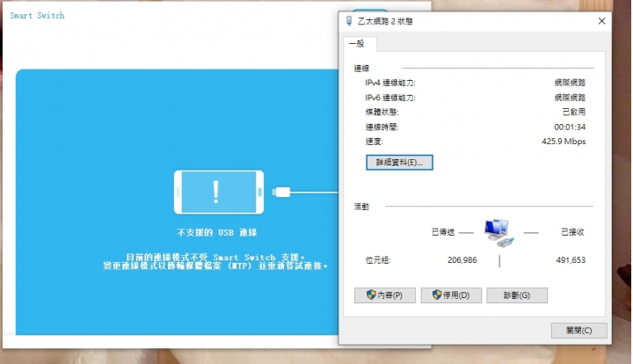Click the phone warning icon in Smart Switch

click(x=219, y=192)
